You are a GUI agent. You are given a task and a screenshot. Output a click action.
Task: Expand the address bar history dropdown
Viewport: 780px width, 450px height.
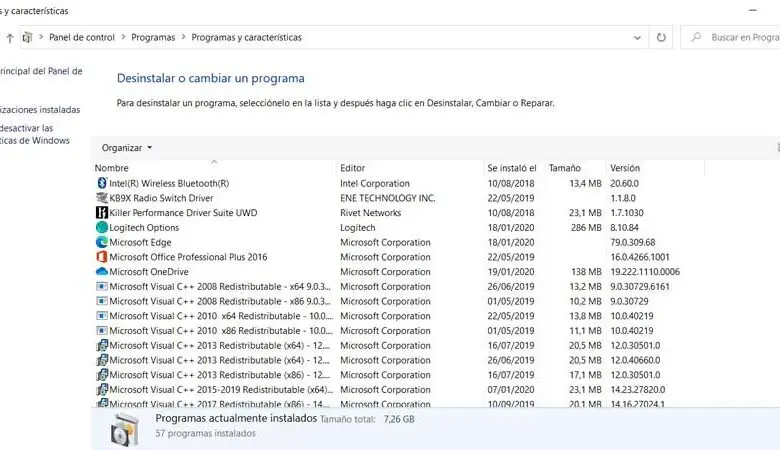tap(638, 38)
